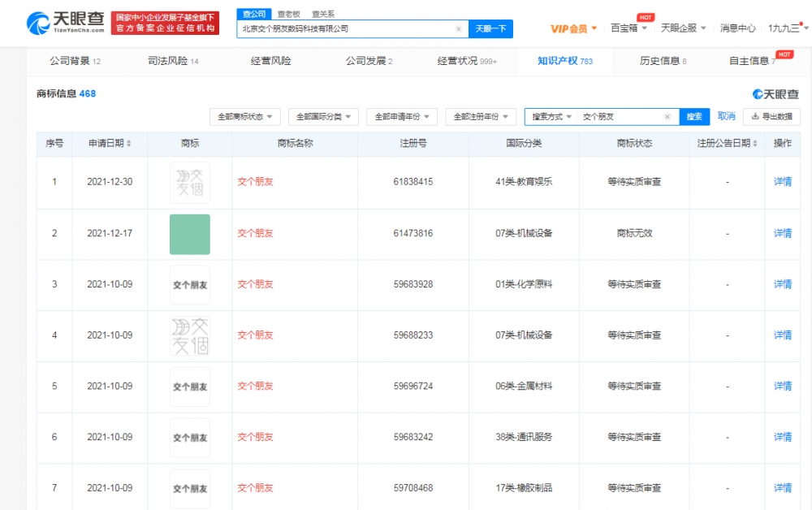Viewport: 812px width, 510px height.
Task: Open the trademark thumbnail in row 5
Action: (190, 387)
